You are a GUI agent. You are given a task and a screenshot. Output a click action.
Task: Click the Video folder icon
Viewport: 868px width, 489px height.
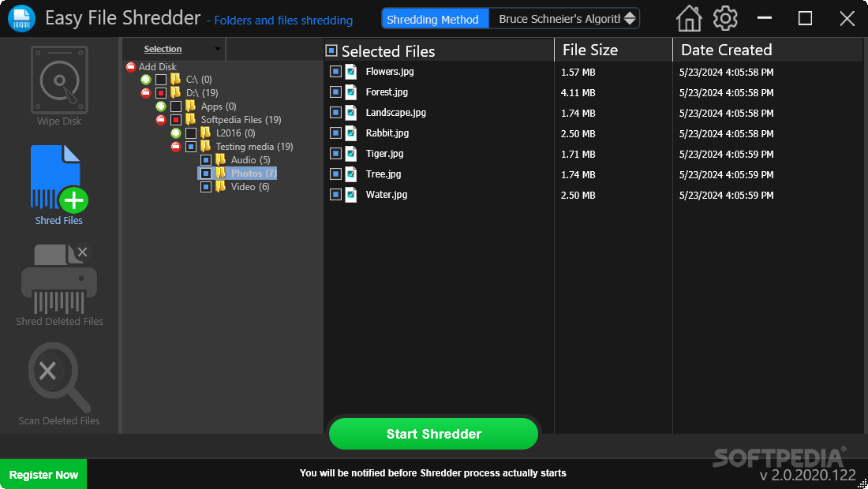(x=220, y=186)
